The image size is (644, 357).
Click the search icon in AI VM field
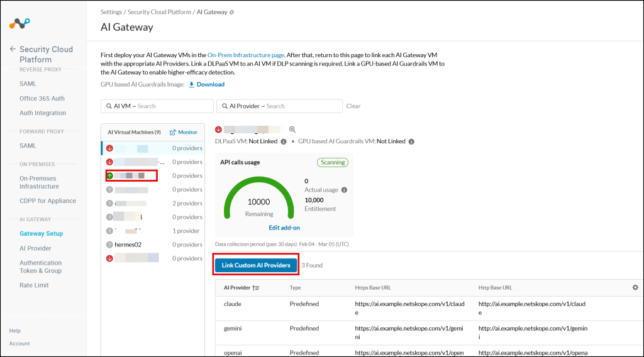(x=109, y=106)
